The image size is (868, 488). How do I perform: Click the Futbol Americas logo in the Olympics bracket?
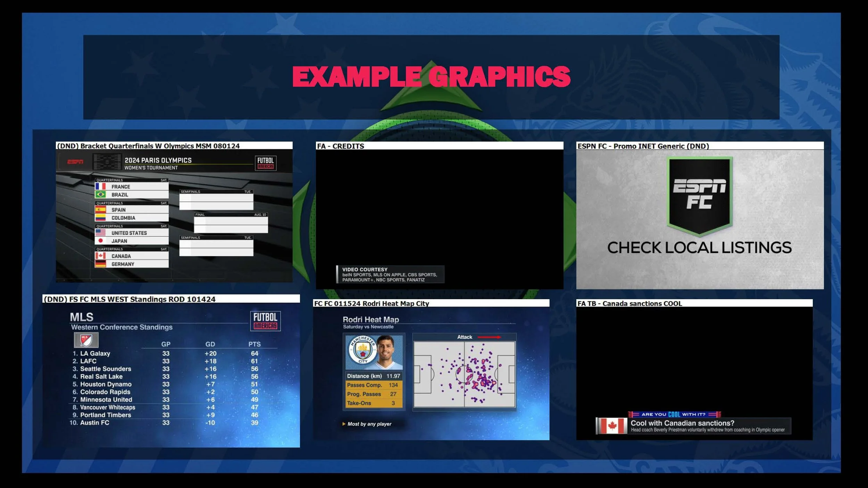tap(266, 163)
